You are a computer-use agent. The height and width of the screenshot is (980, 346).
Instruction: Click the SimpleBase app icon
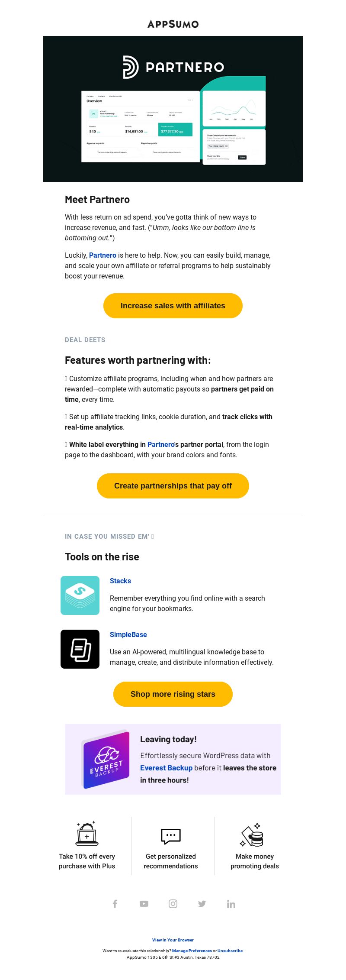(80, 649)
